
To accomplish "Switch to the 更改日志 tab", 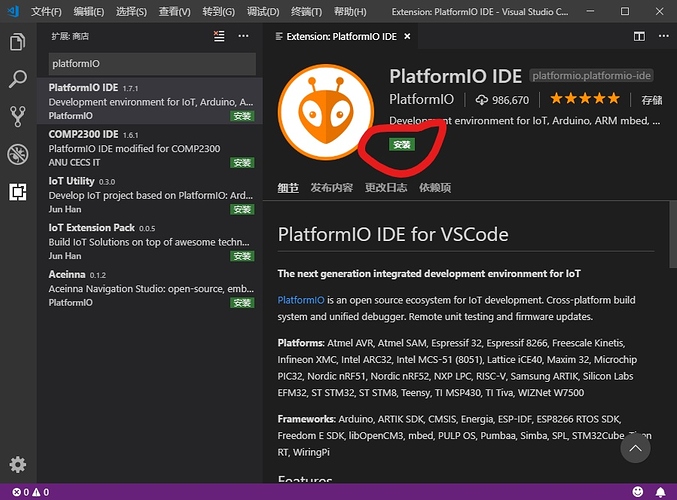I will coord(386,188).
